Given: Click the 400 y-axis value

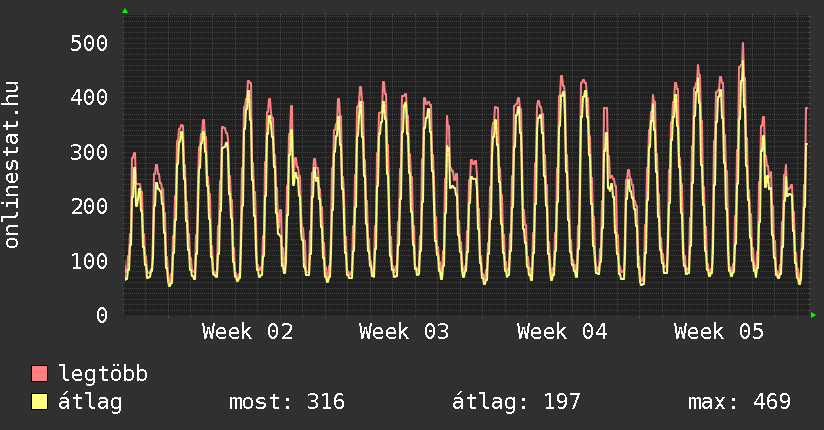Looking at the screenshot, I should [89, 98].
